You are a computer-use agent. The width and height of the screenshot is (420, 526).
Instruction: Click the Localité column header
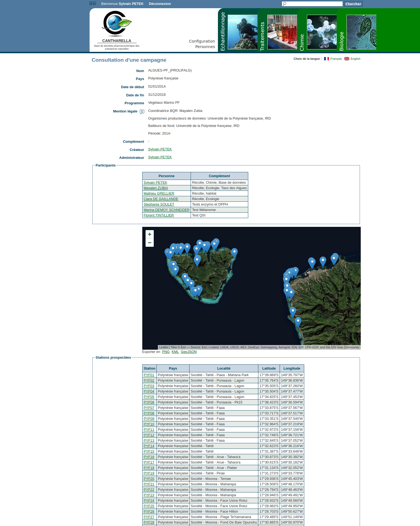click(x=224, y=369)
